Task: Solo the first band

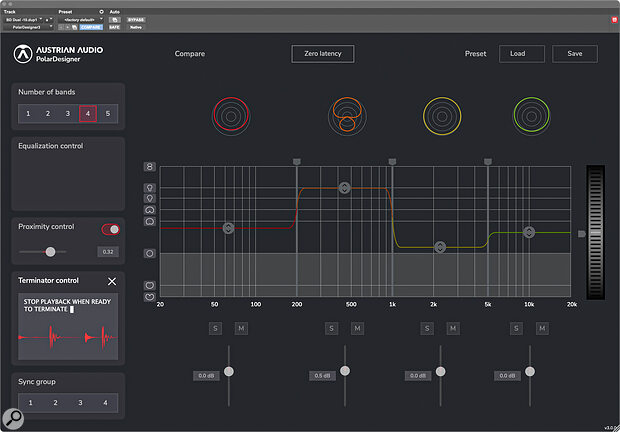Action: 215,328
